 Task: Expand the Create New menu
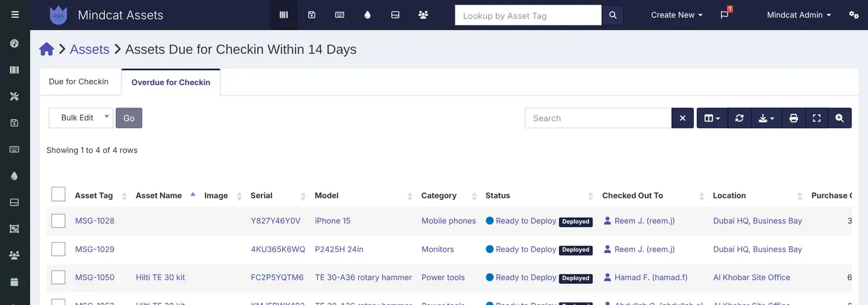point(676,15)
